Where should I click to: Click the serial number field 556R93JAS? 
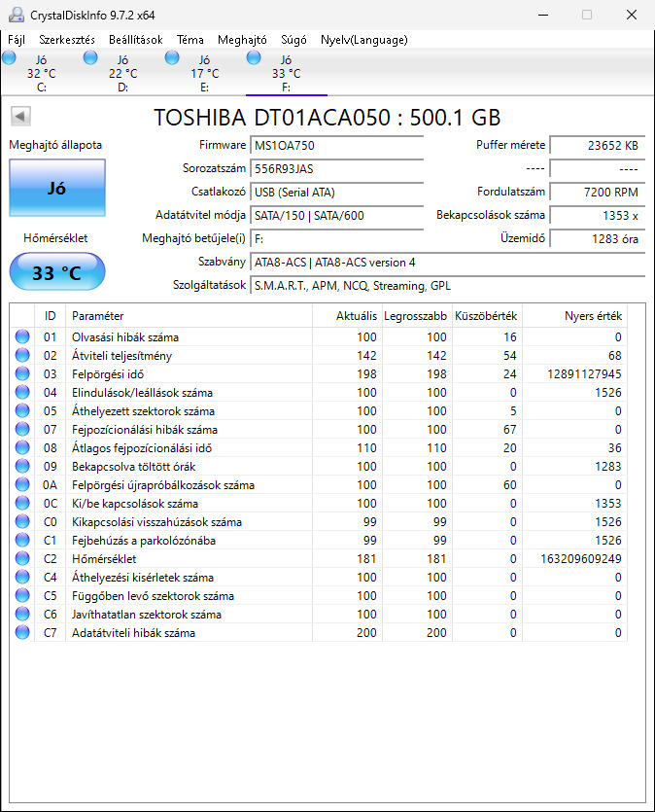336,169
